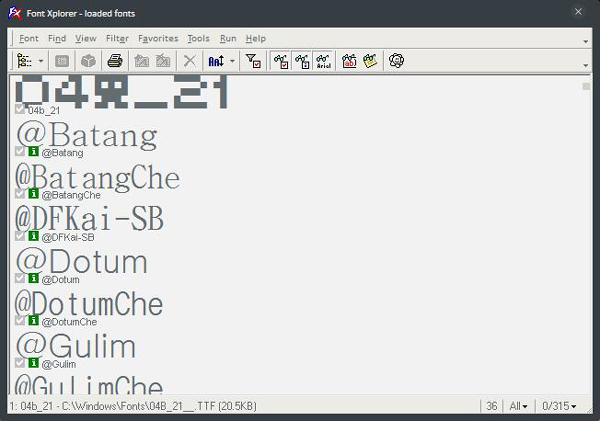Click the Font Xplorer logo in title bar
Viewport: 600px width, 421px height.
point(15,13)
